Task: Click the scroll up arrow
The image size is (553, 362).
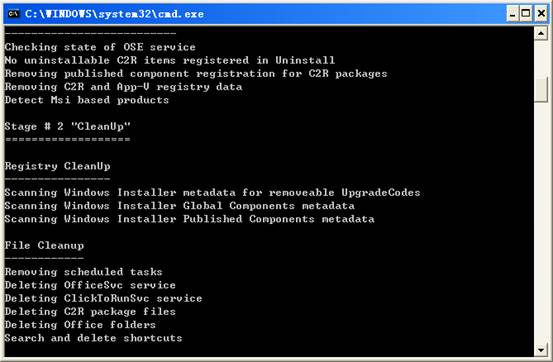Action: point(541,33)
